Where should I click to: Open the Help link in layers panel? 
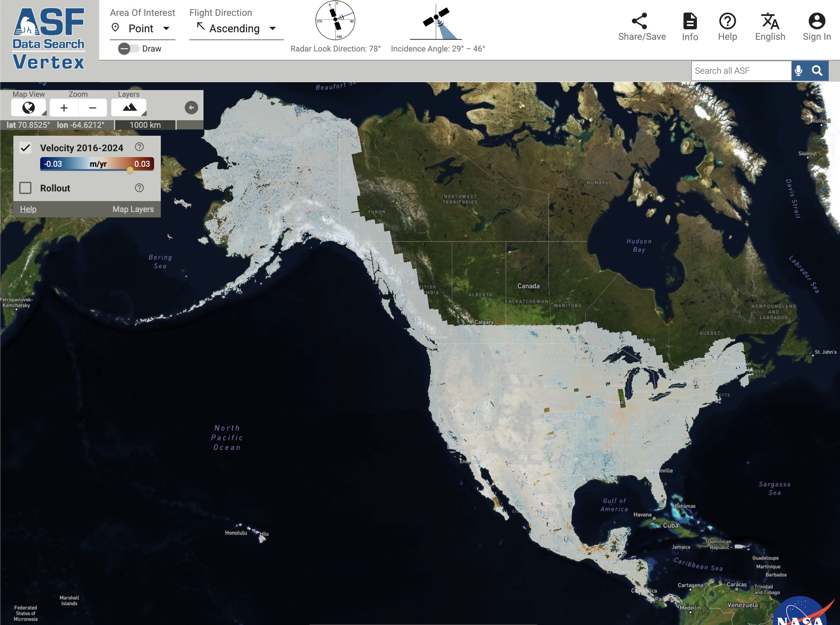[x=28, y=209]
